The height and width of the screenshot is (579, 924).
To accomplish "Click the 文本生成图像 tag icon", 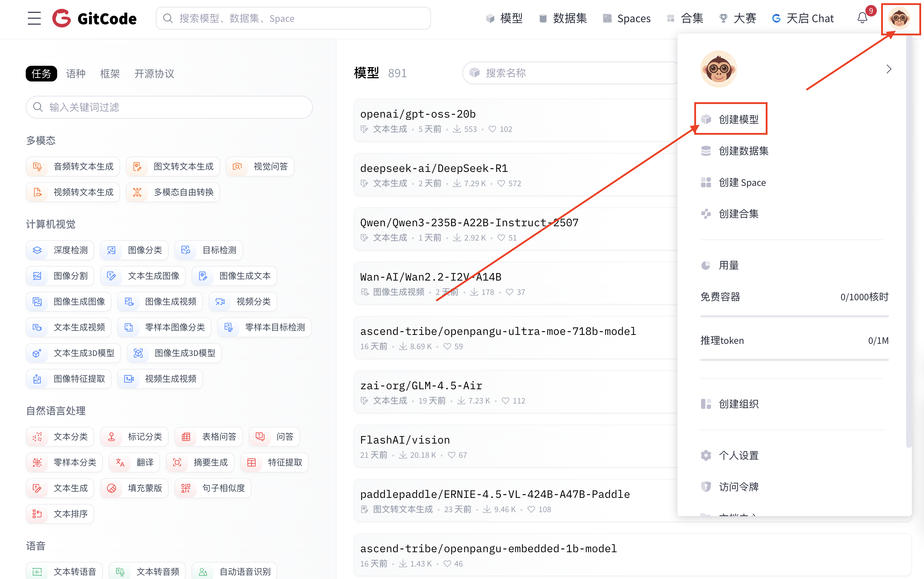I will (x=111, y=276).
